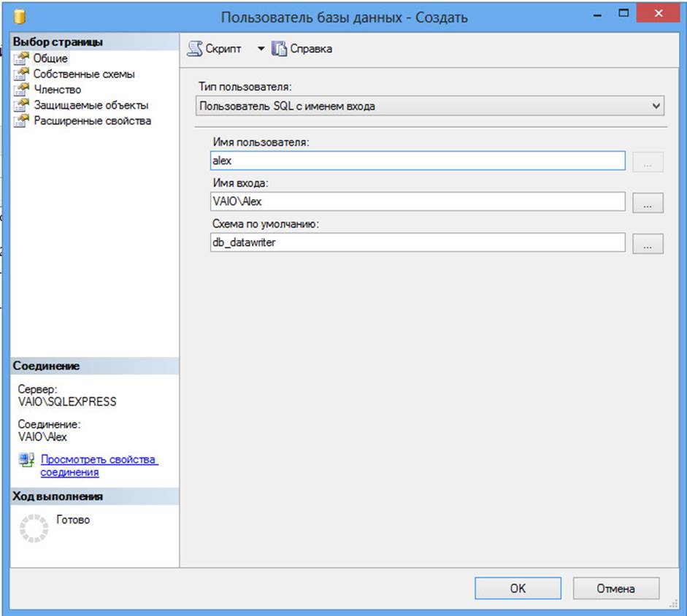Open Просмотреть свойства соединения link
The height and width of the screenshot is (616, 687).
coord(99,466)
